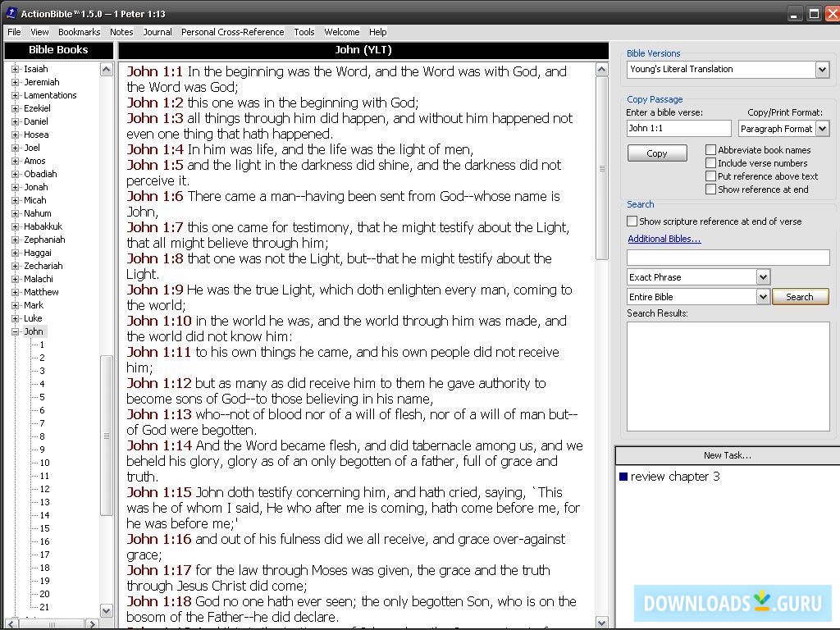Click the search text input field
The height and width of the screenshot is (630, 840).
click(728, 258)
